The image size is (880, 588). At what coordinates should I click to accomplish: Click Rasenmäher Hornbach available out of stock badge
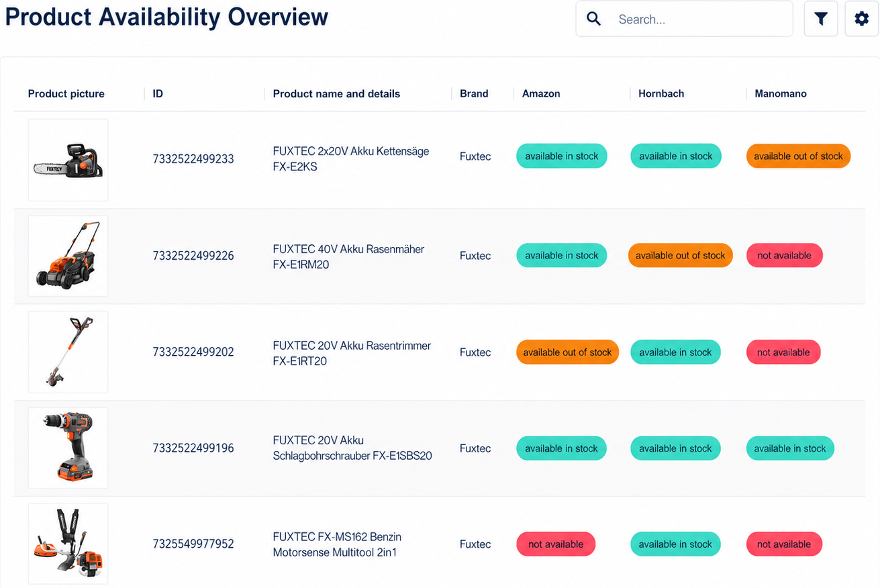click(681, 256)
